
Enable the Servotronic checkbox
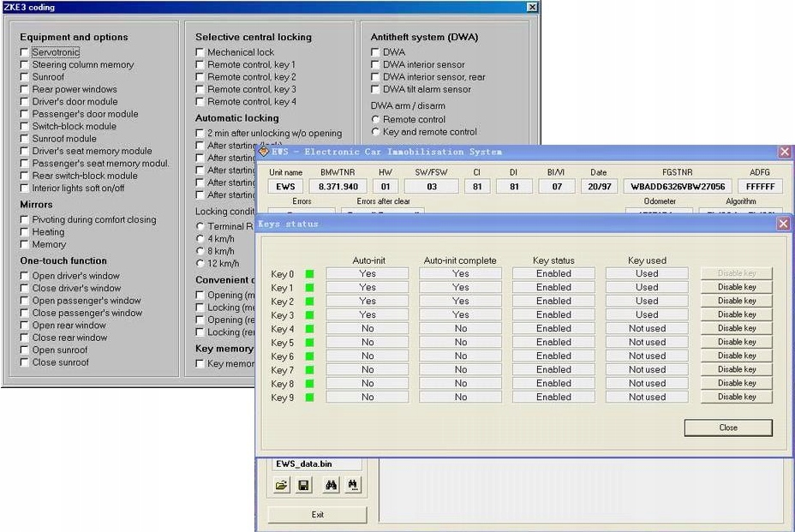pos(25,52)
